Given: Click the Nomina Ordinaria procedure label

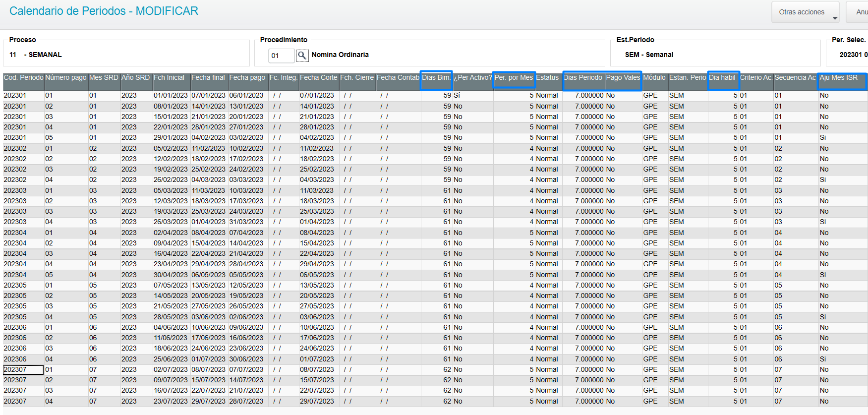Looking at the screenshot, I should tap(340, 55).
